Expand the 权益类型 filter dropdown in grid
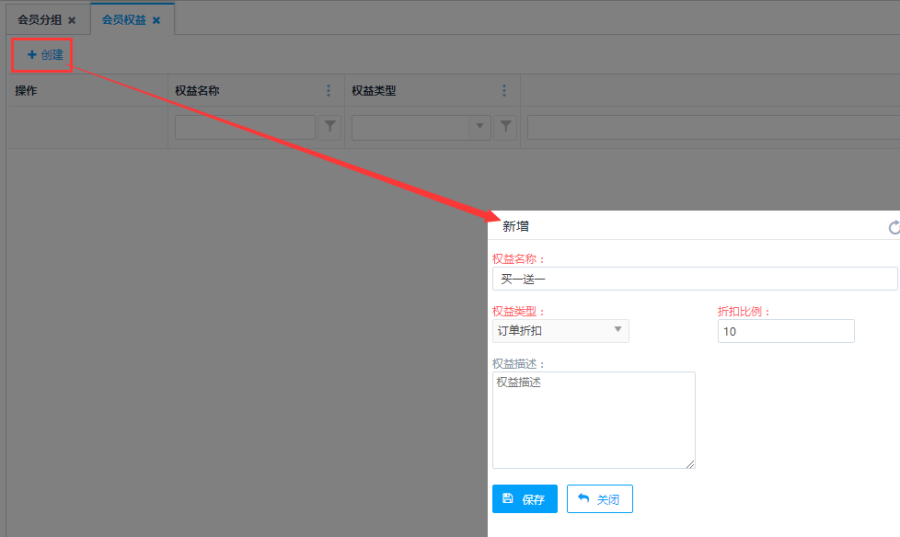 coord(480,127)
